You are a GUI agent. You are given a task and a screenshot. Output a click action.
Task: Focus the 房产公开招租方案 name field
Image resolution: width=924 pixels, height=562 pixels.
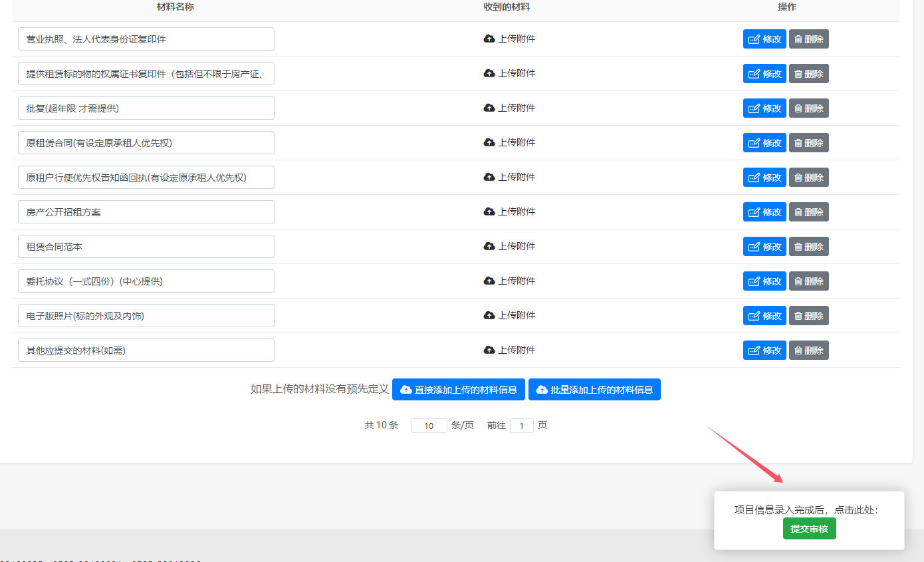click(146, 212)
